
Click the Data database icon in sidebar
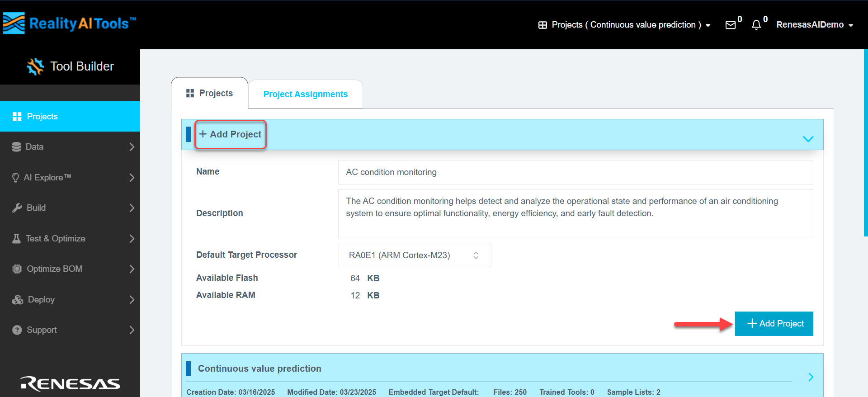(x=17, y=147)
